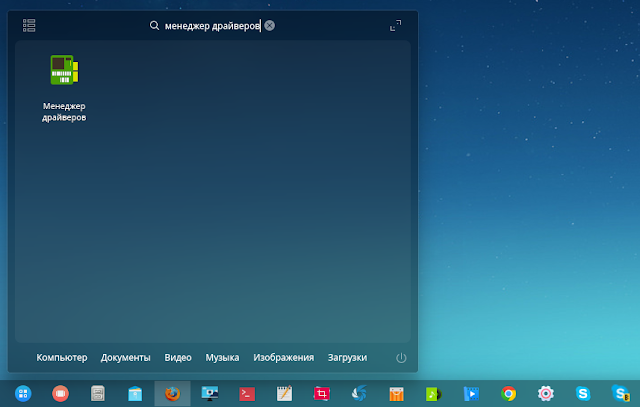This screenshot has width=640, height=407.
Task: Open the orange app store dock icon
Action: [396, 394]
